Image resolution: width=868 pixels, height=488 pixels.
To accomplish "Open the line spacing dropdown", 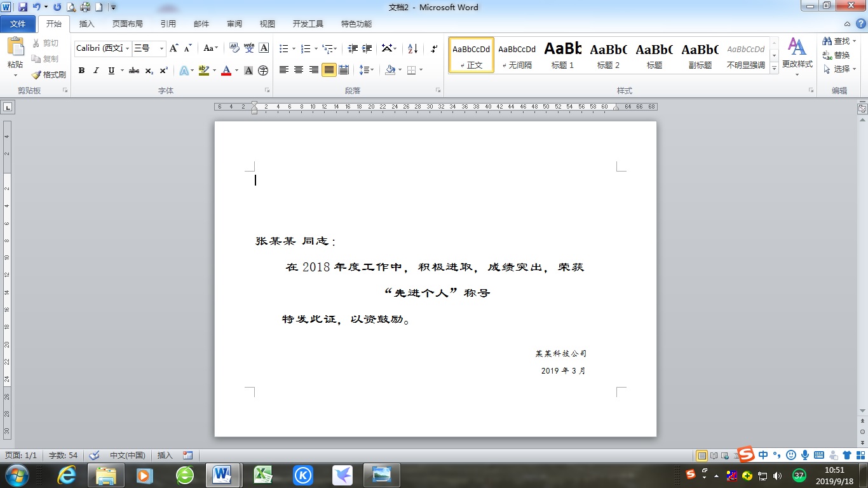I will [x=367, y=71].
